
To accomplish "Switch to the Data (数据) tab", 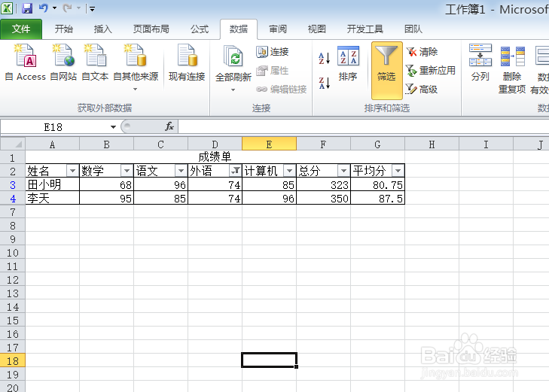I will 239,29.
